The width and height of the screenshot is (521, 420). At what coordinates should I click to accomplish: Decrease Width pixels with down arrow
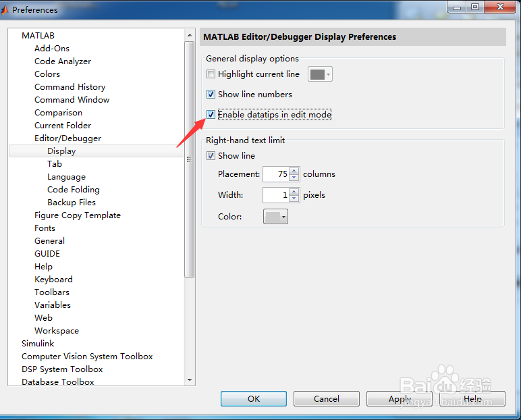pos(294,199)
